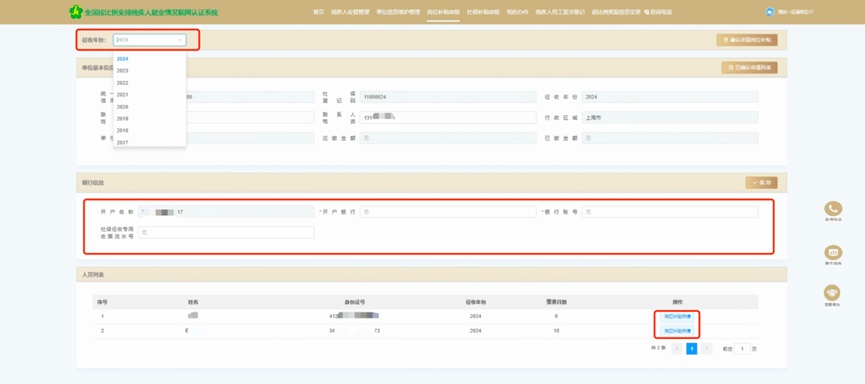The image size is (865, 384).
Task: Click the 开户银行 input field
Action: (448, 212)
